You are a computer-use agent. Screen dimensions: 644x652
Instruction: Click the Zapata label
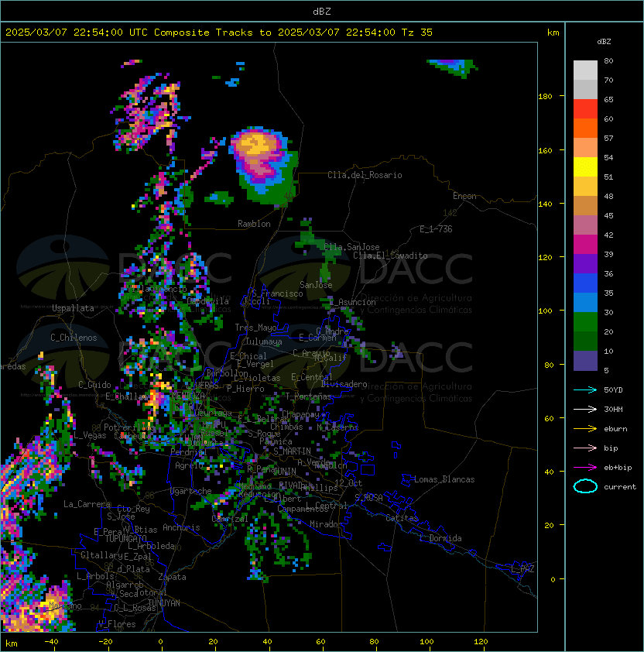point(172,577)
